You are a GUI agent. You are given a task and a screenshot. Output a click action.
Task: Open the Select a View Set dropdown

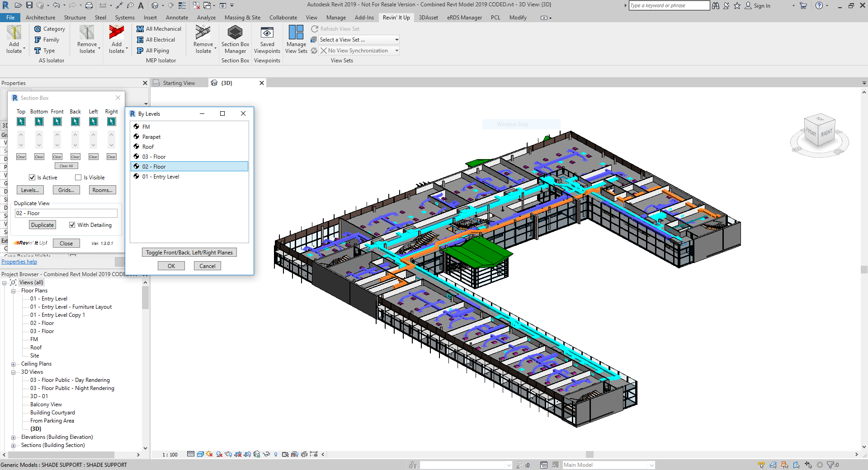point(359,40)
